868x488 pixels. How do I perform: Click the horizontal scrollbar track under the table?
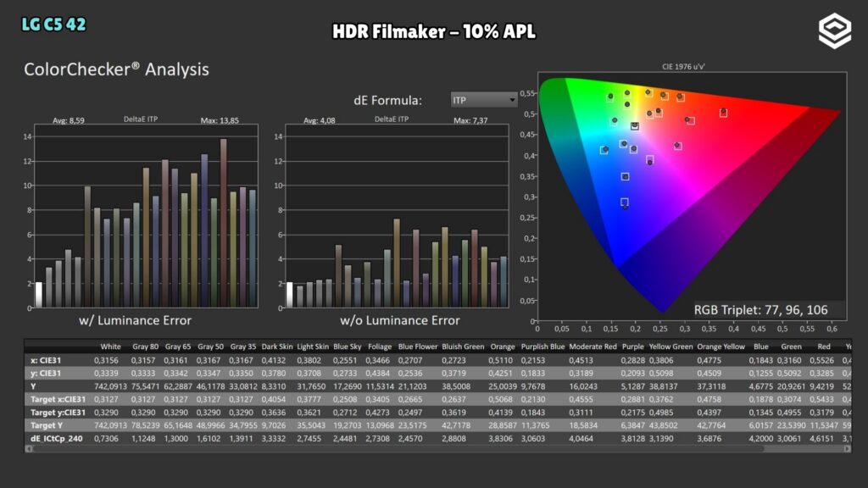coord(437,449)
